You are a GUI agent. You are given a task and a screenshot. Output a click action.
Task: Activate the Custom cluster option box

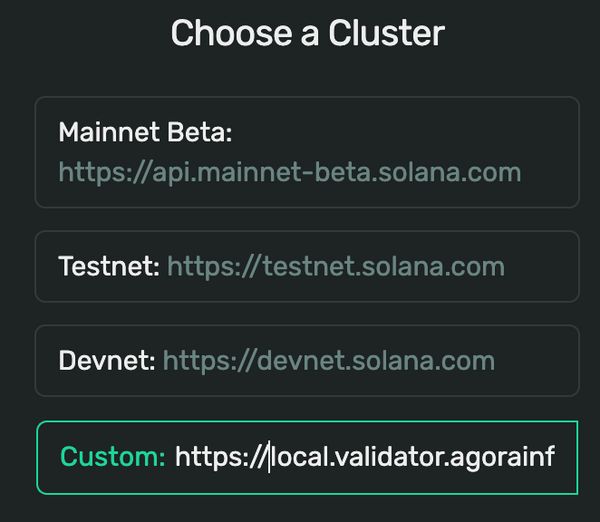[307, 458]
